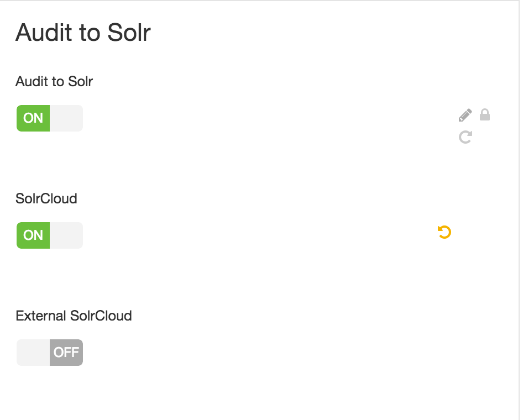Click the gray padlock icon

click(485, 114)
